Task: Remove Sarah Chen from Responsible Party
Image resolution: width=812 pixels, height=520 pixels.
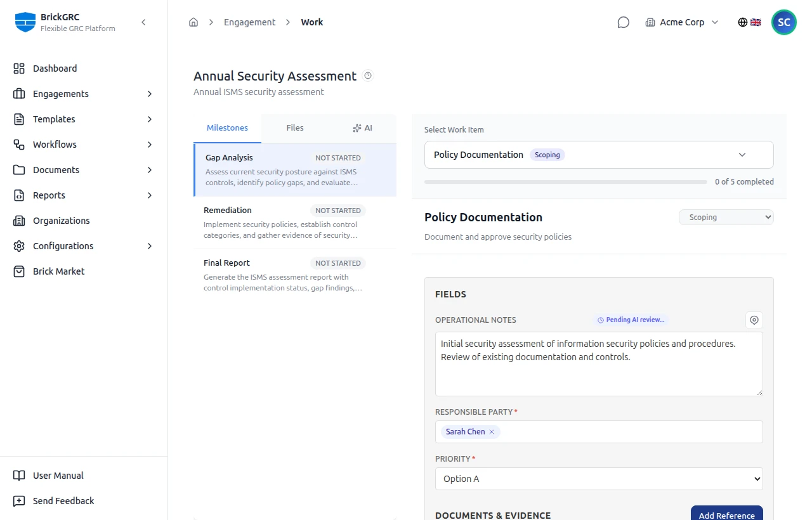Action: pos(492,432)
